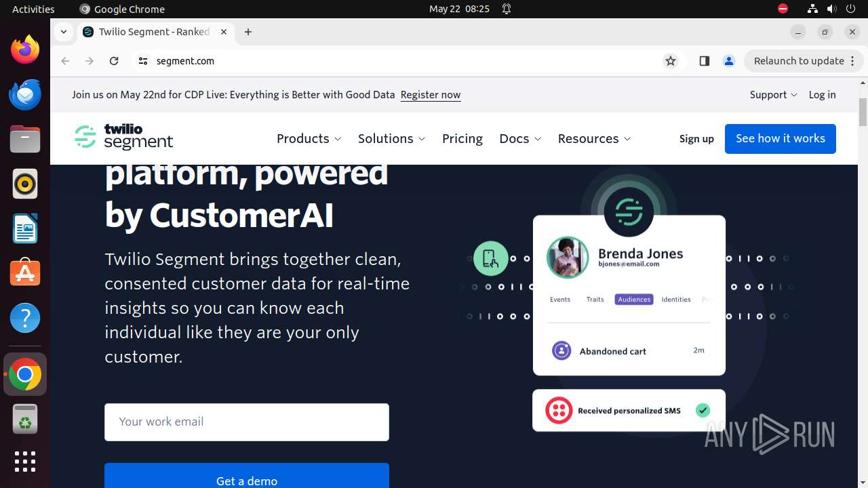
Task: Toggle Chrome side panel icon
Action: (704, 61)
